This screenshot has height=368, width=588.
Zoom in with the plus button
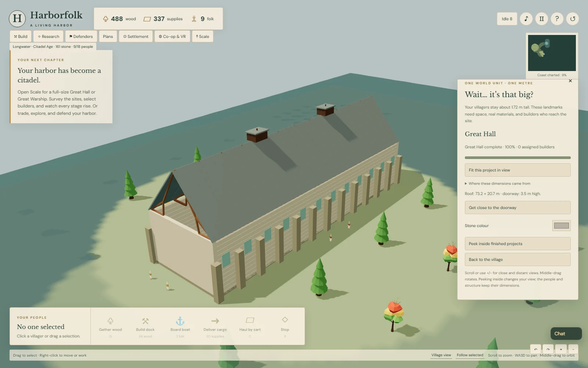[561, 349]
